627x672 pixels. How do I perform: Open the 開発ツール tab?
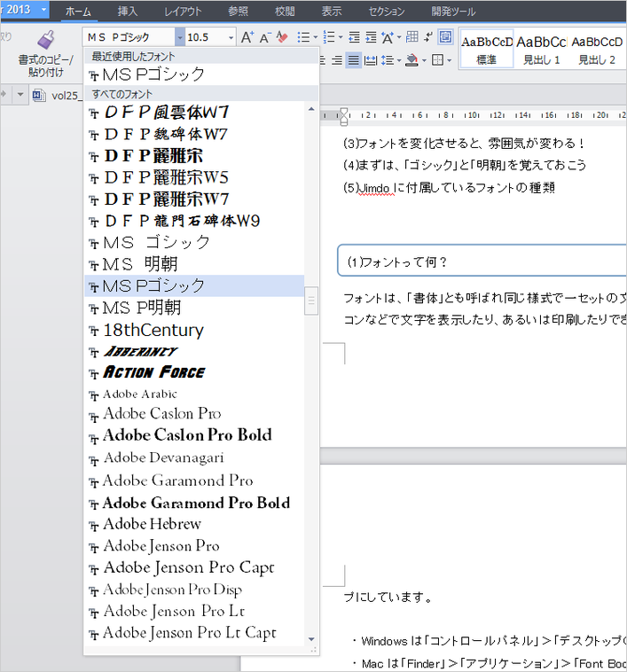click(453, 12)
